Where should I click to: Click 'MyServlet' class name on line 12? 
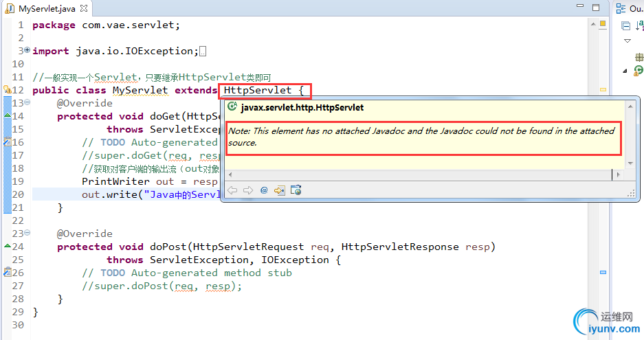140,90
